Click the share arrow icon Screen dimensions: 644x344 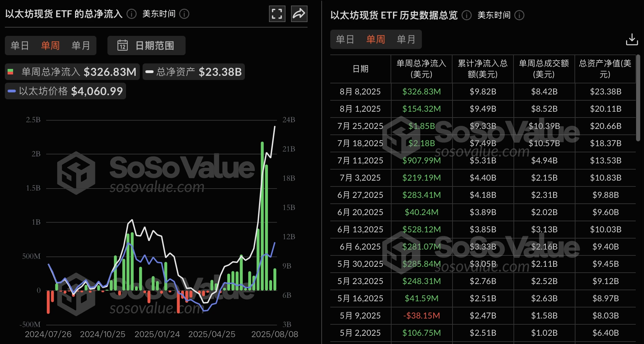pyautogui.click(x=299, y=14)
